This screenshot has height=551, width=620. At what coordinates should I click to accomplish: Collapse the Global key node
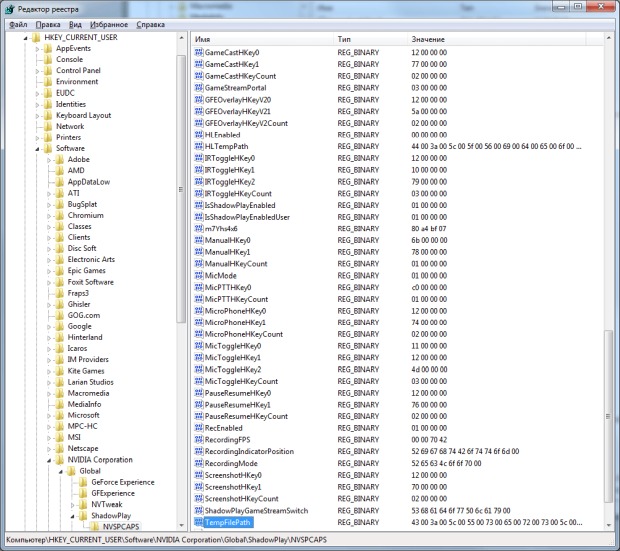click(x=61, y=471)
